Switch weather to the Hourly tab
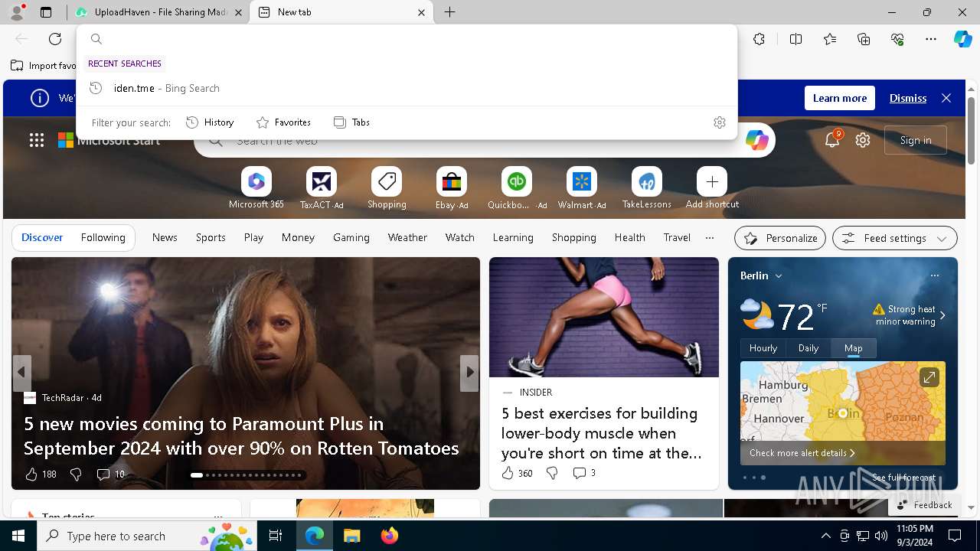The width and height of the screenshot is (980, 551). 763,348
